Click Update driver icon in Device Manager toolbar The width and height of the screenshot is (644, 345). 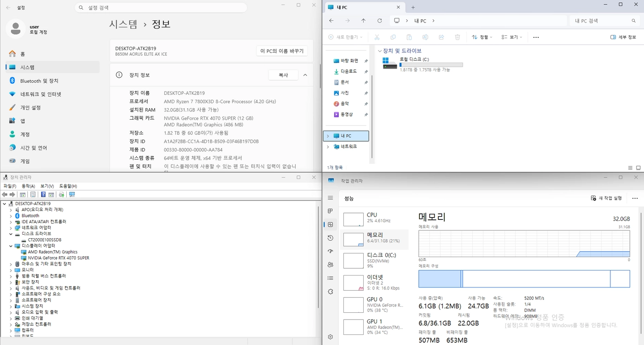61,195
